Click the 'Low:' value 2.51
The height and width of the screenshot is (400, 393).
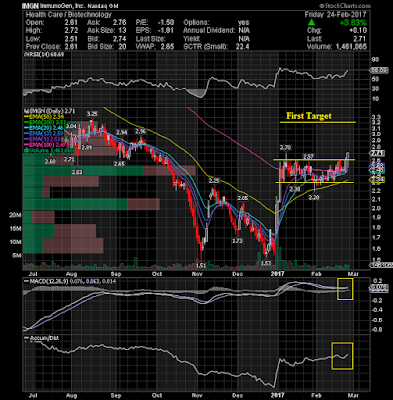click(71, 39)
